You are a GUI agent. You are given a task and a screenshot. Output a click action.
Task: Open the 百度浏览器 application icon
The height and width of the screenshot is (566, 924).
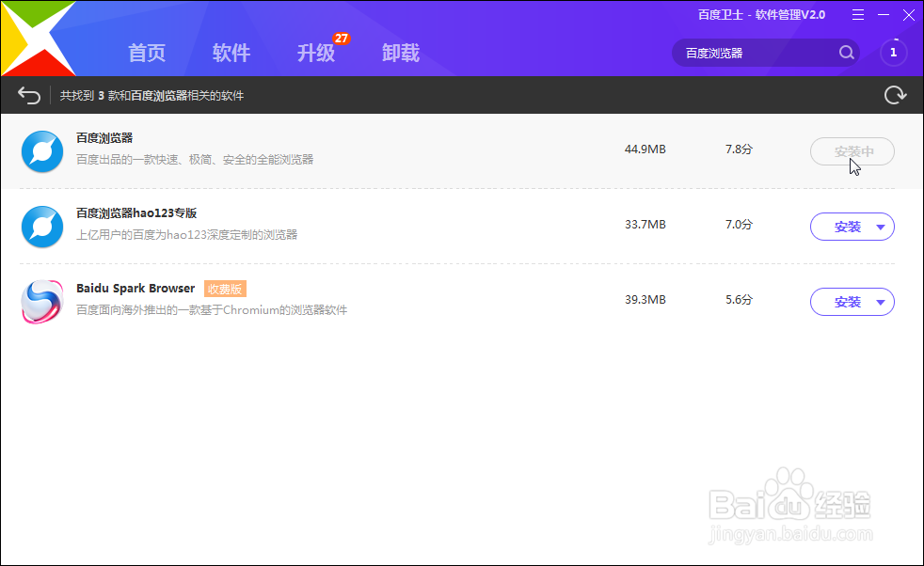[x=41, y=151]
